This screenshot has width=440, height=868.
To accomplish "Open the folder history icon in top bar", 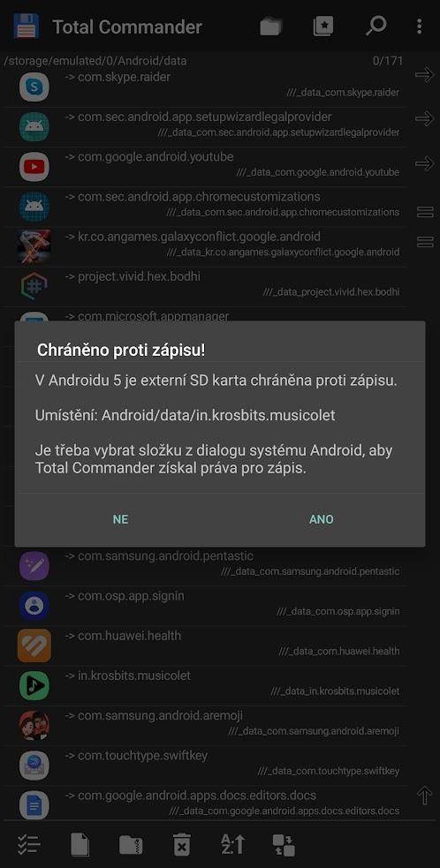I will (271, 26).
